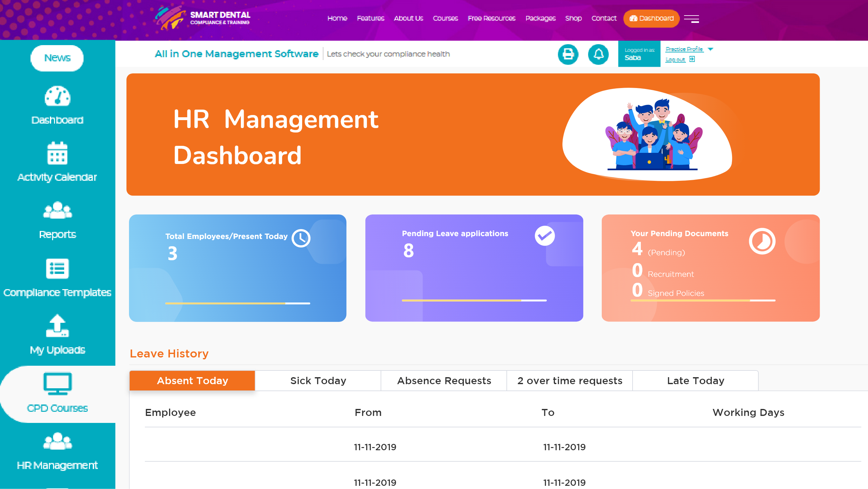
Task: Click the print icon in the header
Action: tap(568, 54)
